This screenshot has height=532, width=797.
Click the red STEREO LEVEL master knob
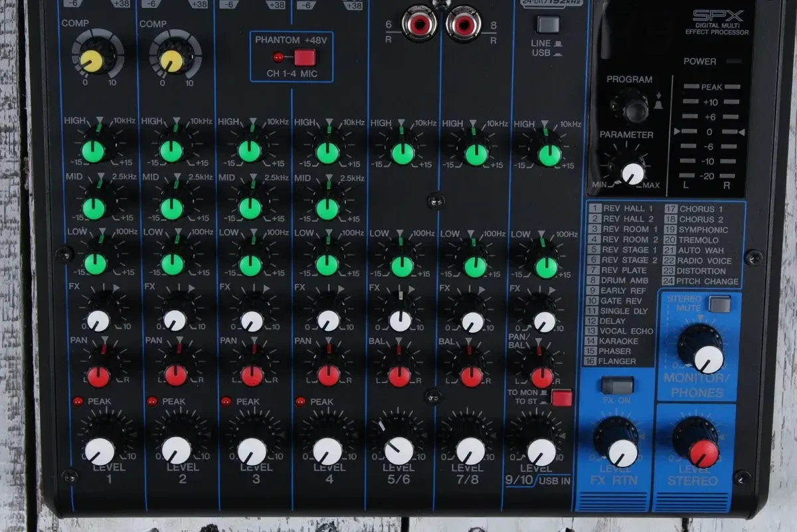tap(702, 452)
